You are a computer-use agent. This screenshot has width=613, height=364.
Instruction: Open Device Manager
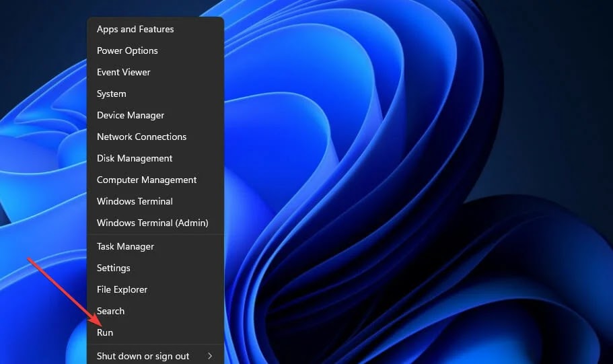pos(155,115)
